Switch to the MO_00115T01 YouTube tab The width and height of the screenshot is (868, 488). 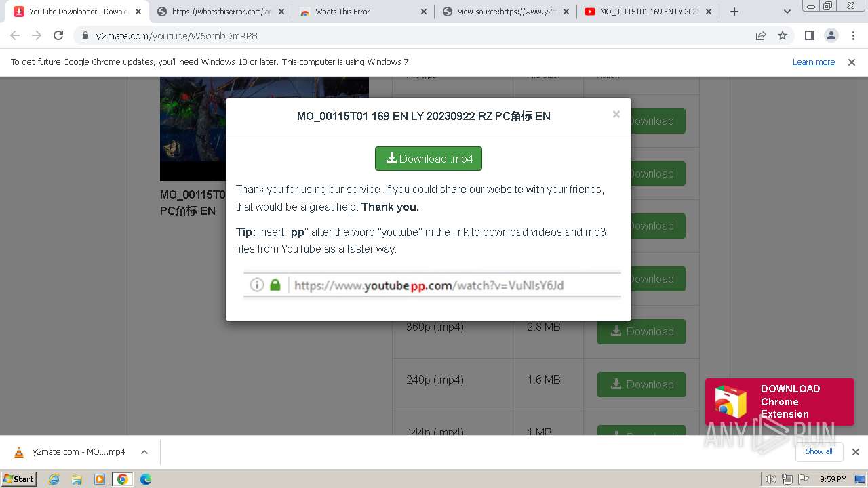649,12
